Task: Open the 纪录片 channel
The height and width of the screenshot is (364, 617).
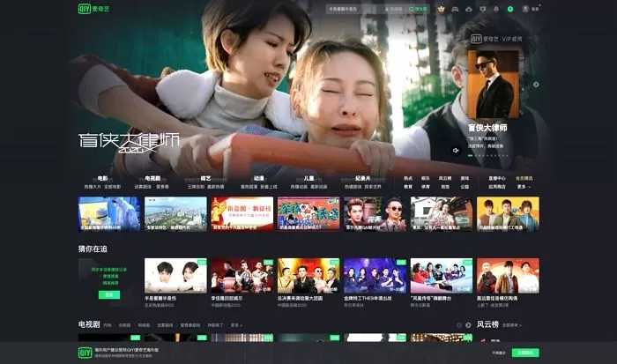Action: [x=363, y=178]
